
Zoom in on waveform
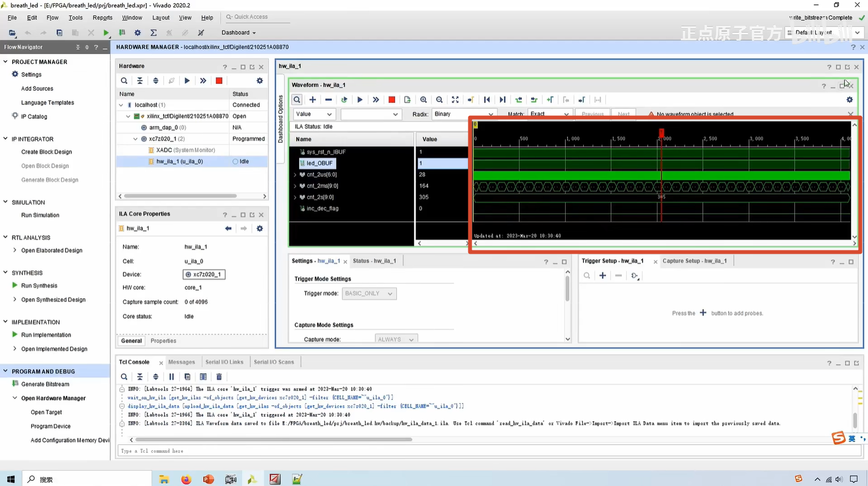(423, 100)
